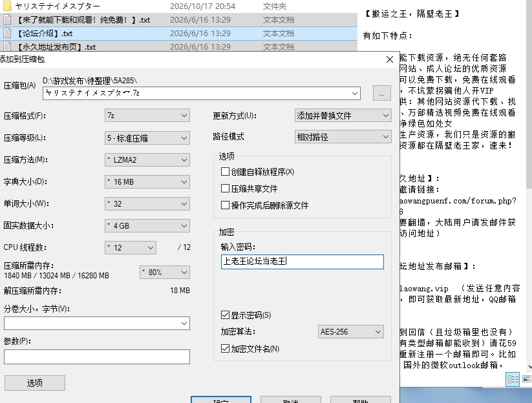The image size is (532, 403).
Task: Click the browse '...' button for archive path
Action: pos(381,93)
